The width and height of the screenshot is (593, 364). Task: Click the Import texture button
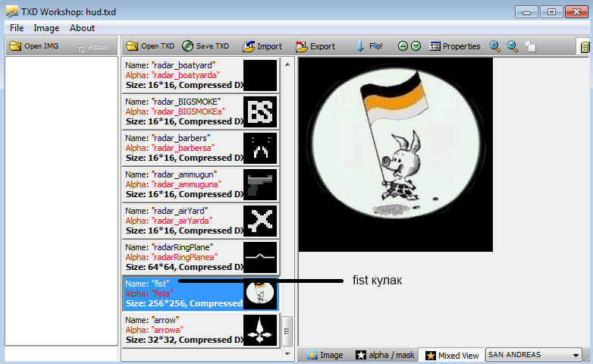(262, 46)
